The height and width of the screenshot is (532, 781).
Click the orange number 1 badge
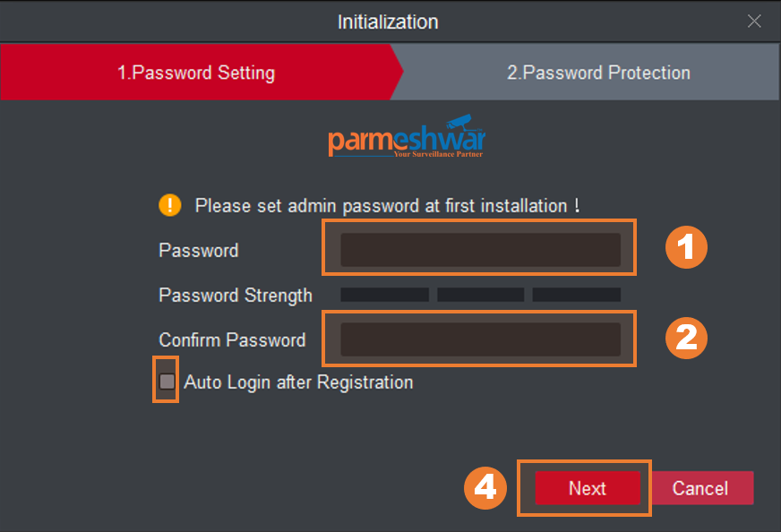coord(685,247)
